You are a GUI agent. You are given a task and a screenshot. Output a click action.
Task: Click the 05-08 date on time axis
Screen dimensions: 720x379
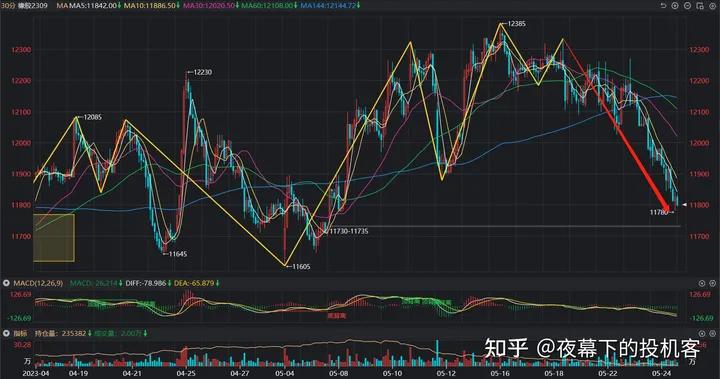pyautogui.click(x=338, y=373)
